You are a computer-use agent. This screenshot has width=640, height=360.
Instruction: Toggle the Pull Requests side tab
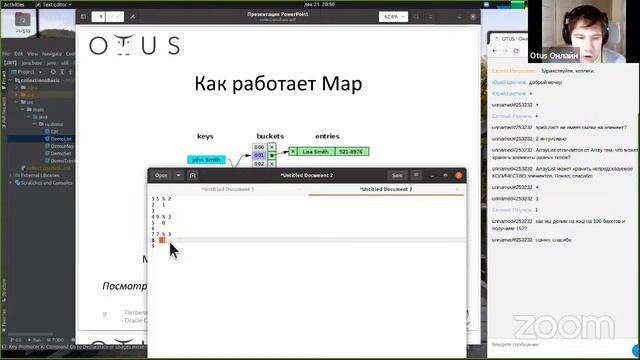[4, 112]
